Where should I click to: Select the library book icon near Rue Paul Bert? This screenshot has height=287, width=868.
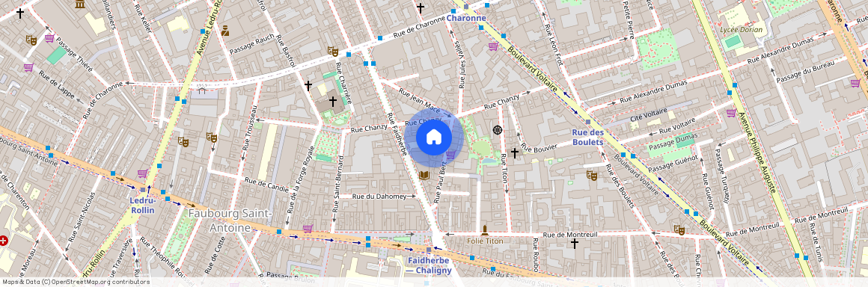424,176
